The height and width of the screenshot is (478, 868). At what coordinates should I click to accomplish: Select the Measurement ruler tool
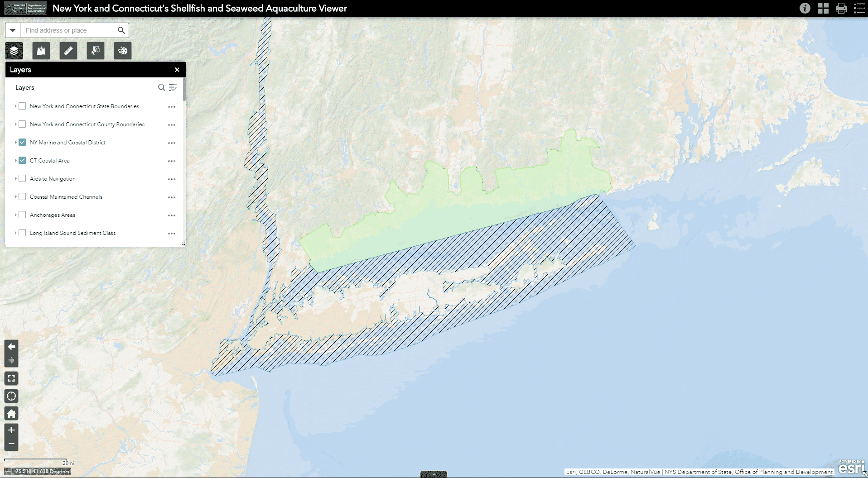point(68,51)
